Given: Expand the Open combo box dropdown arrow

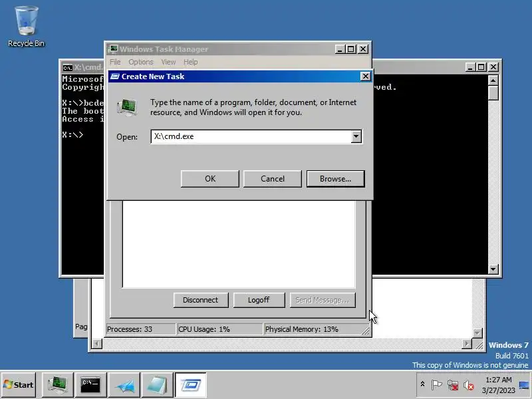Looking at the screenshot, I should pos(356,136).
